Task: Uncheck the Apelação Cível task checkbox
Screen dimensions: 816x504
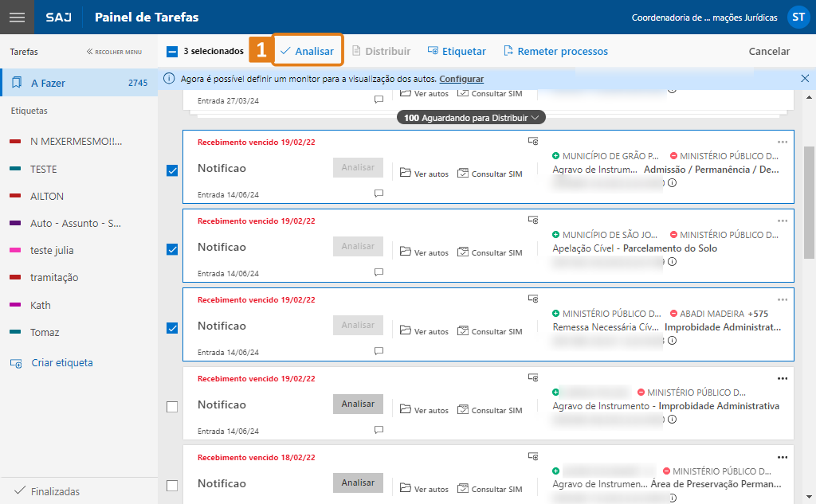Action: (x=172, y=249)
